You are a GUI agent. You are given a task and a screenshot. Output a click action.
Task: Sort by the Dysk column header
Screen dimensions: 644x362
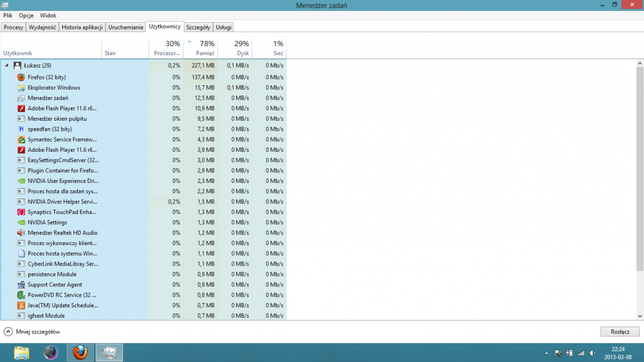click(x=235, y=48)
